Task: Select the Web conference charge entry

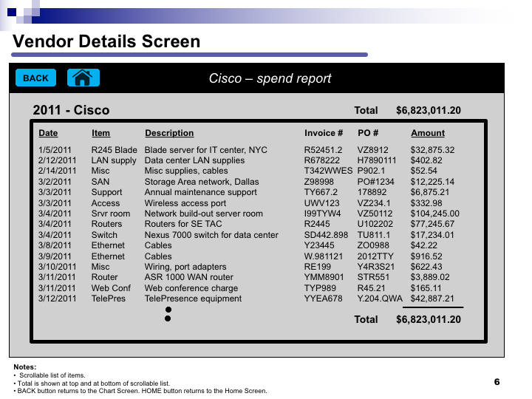Action: click(x=191, y=288)
